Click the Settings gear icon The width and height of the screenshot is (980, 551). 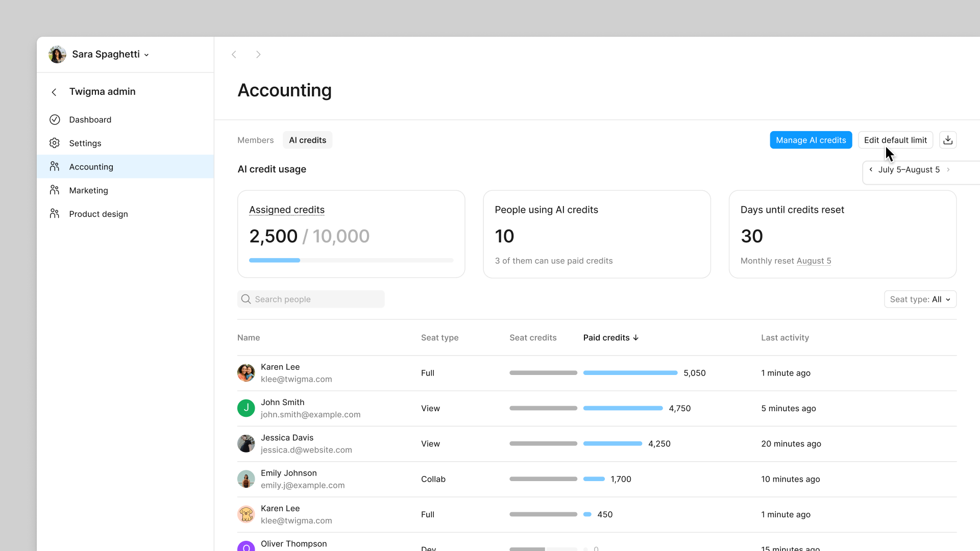click(55, 143)
